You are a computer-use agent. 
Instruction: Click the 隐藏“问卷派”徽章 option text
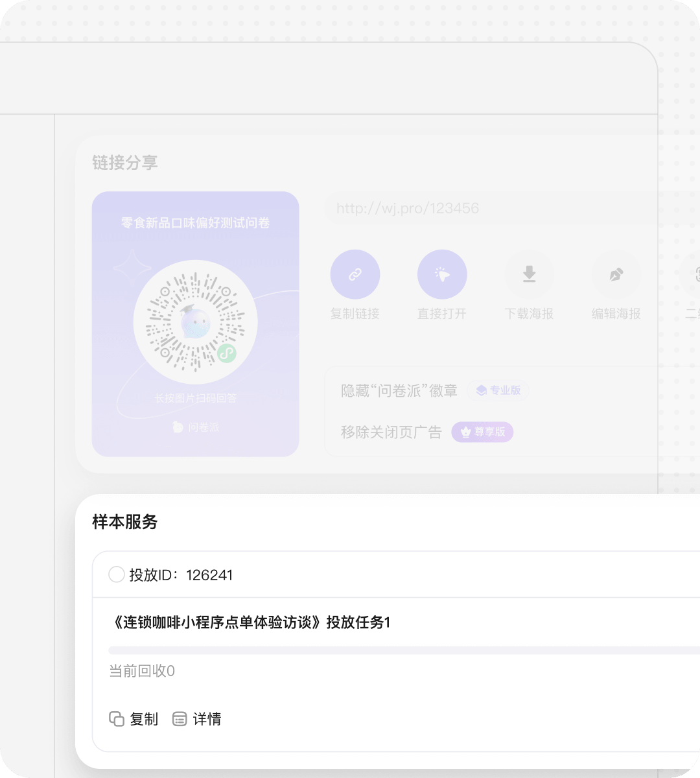399,391
